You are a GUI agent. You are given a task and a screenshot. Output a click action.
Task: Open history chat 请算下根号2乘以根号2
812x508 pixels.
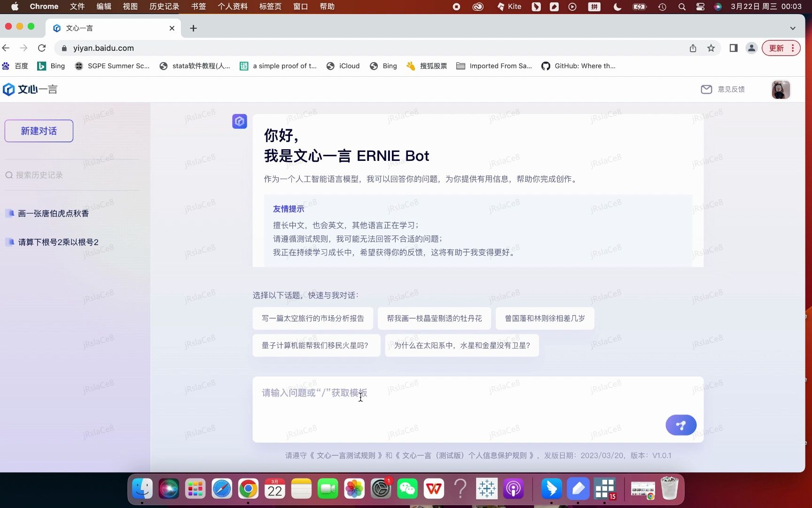point(58,242)
